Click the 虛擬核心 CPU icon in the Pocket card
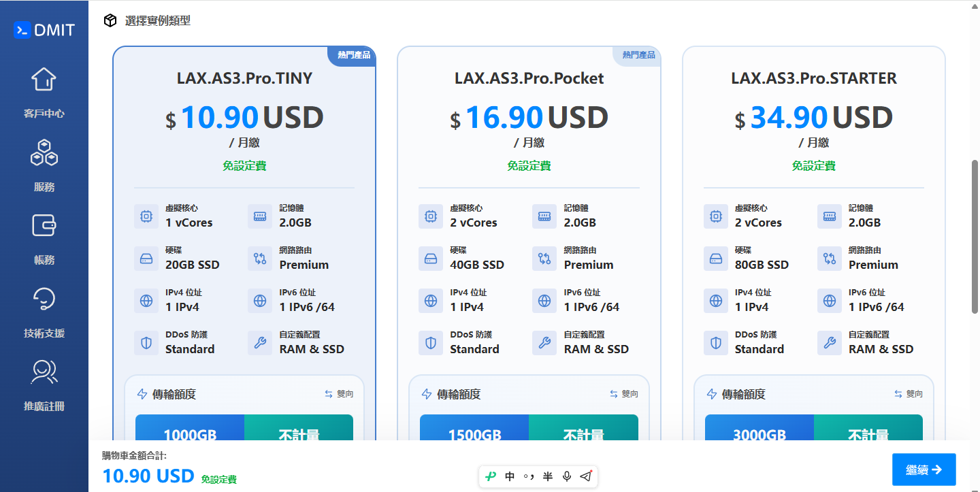This screenshot has width=980, height=492. (430, 216)
